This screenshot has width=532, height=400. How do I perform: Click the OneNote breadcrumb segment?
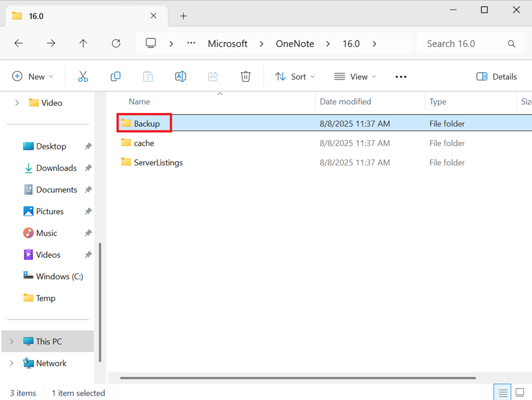[295, 44]
